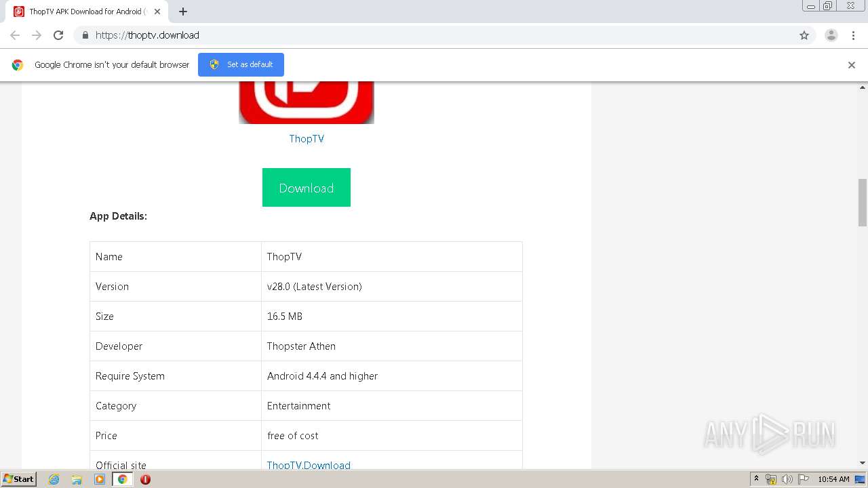
Task: Click the padlock site info icon
Action: [85, 35]
